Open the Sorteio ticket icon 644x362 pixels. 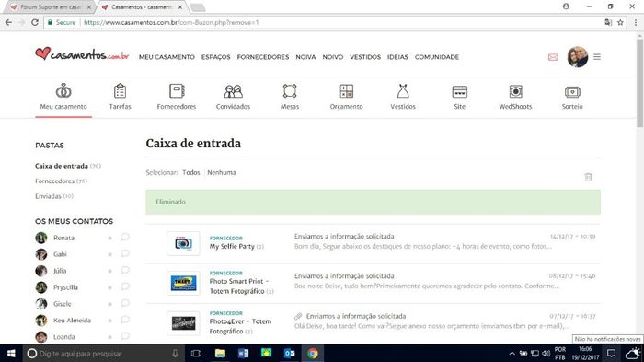(x=572, y=92)
